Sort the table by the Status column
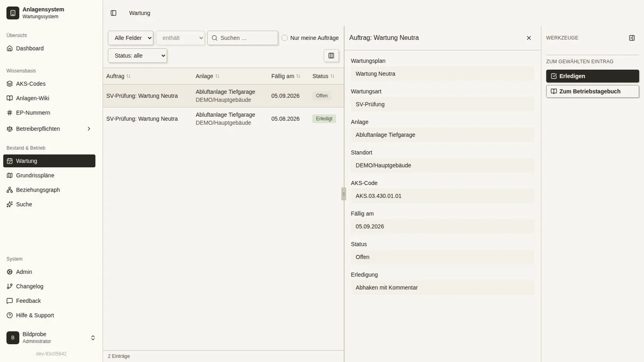 pyautogui.click(x=323, y=76)
